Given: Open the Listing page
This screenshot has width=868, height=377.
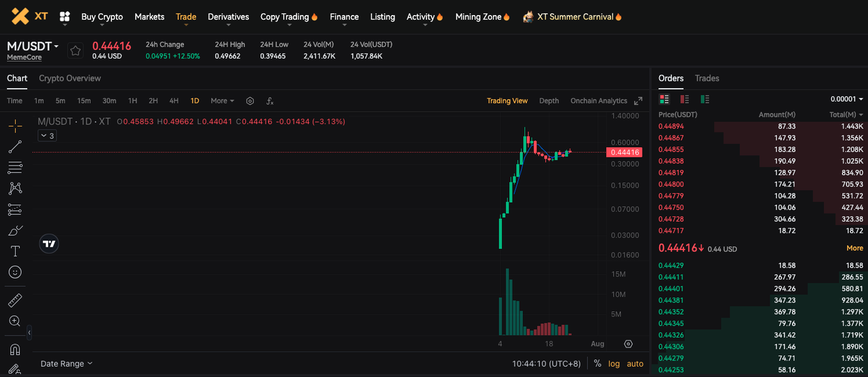Looking at the screenshot, I should (x=382, y=17).
